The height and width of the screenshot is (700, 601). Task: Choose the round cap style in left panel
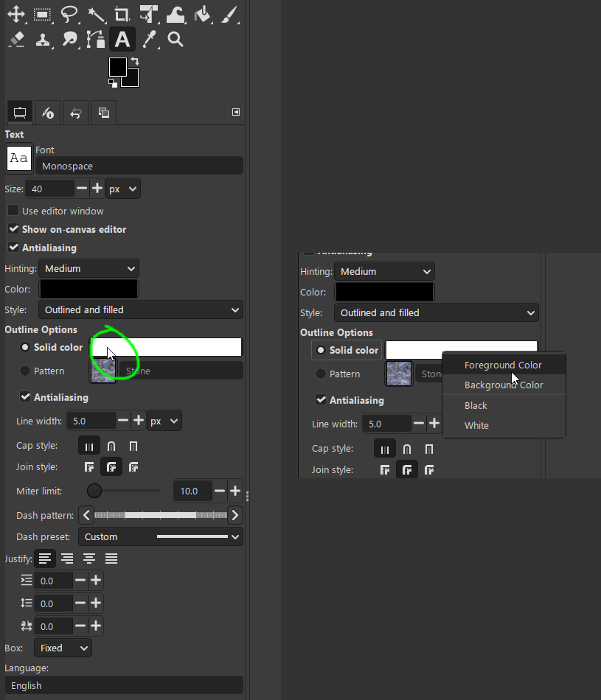[x=111, y=447]
